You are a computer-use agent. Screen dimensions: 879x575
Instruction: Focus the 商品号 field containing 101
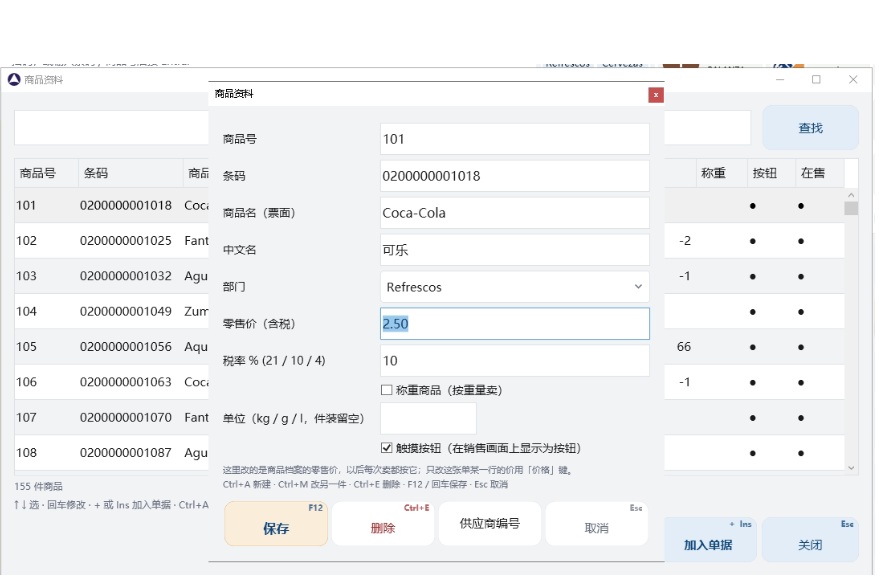[x=515, y=139]
